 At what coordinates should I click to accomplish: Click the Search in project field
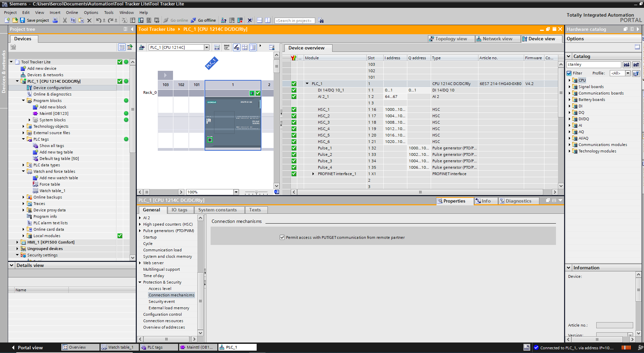pyautogui.click(x=294, y=21)
